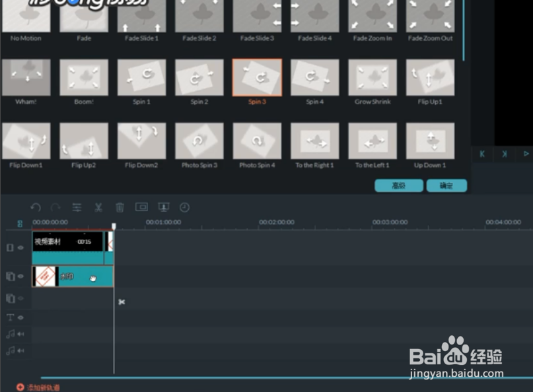This screenshot has width=533, height=392.
Task: Click the 00:02:00:00 ruler mark
Action: [x=277, y=222]
